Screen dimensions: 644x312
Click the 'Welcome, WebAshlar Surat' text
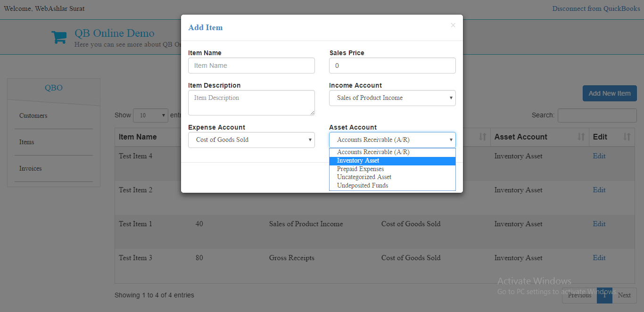[44, 8]
